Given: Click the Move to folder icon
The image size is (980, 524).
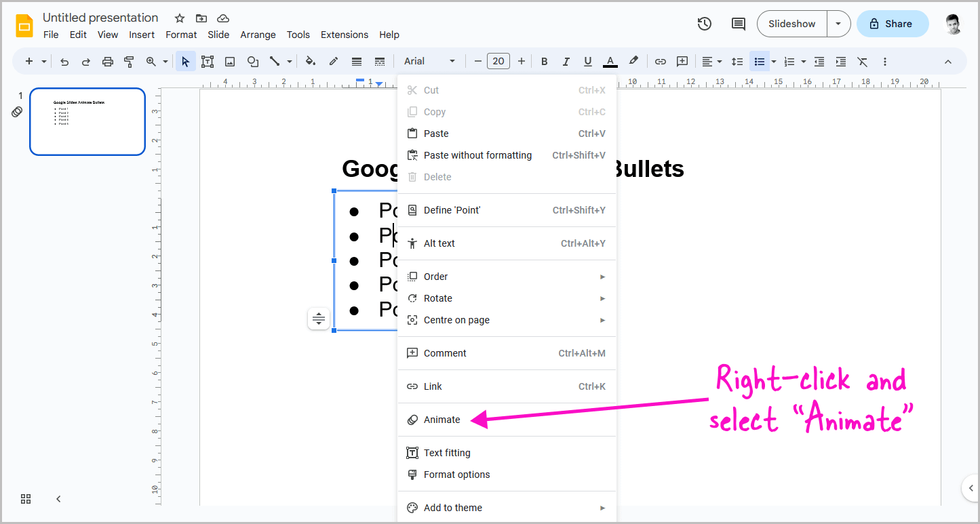Looking at the screenshot, I should [201, 18].
